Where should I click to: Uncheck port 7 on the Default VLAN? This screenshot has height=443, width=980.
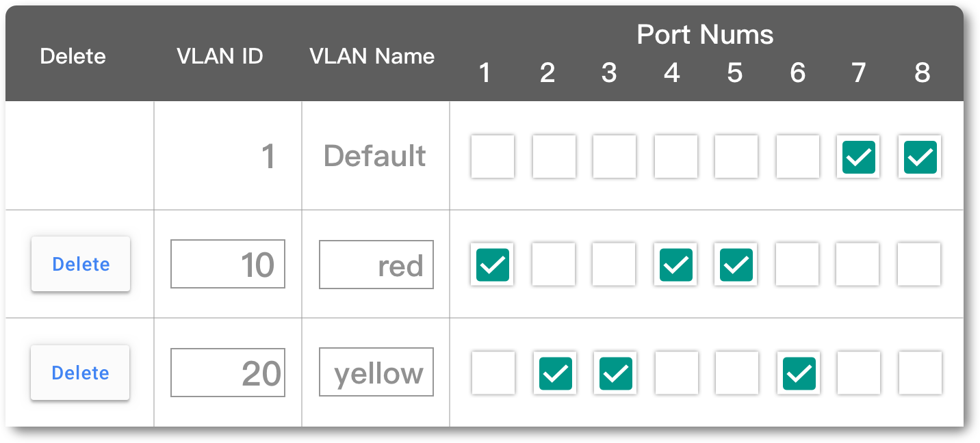857,157
